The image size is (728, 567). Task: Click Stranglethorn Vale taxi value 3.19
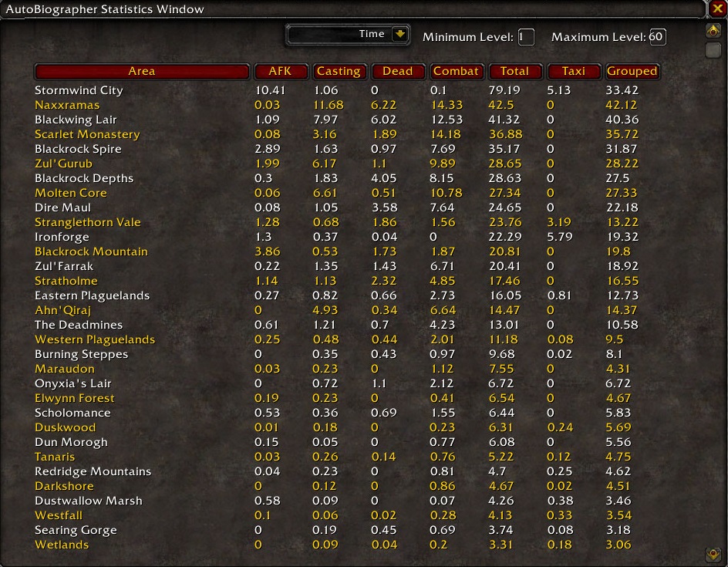click(559, 222)
